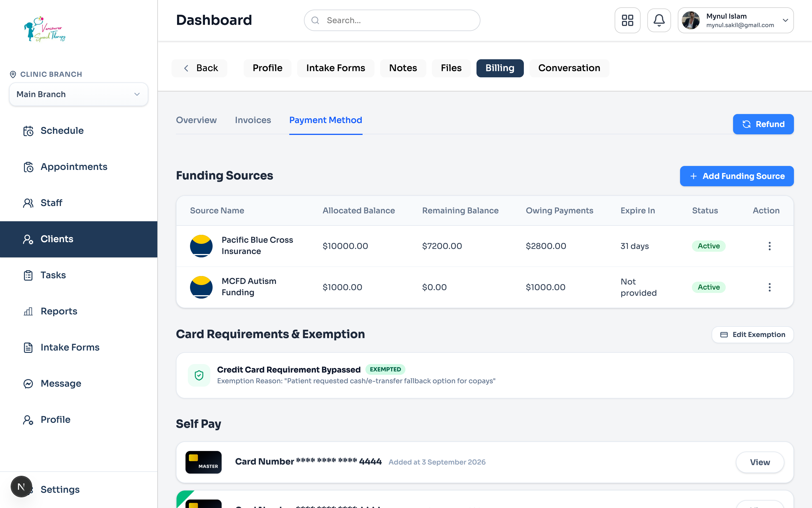
Task: Select the Payment Method sub-tab
Action: point(325,120)
